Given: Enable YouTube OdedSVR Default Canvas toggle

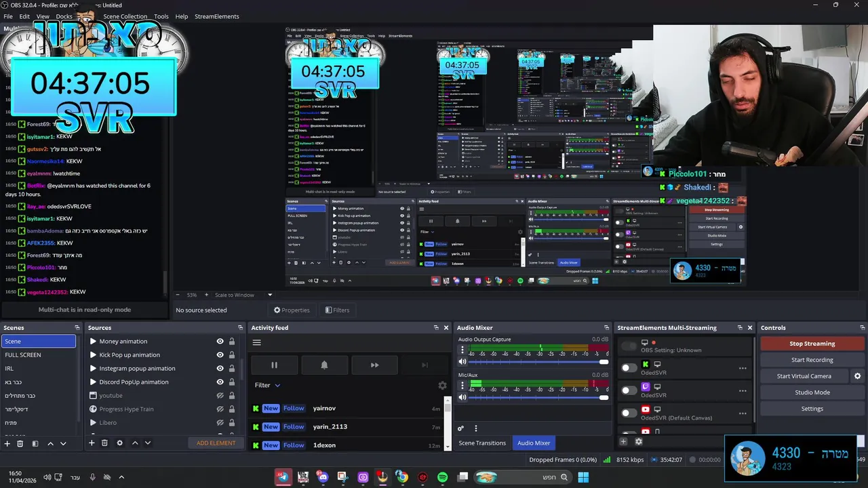Looking at the screenshot, I should tap(629, 413).
